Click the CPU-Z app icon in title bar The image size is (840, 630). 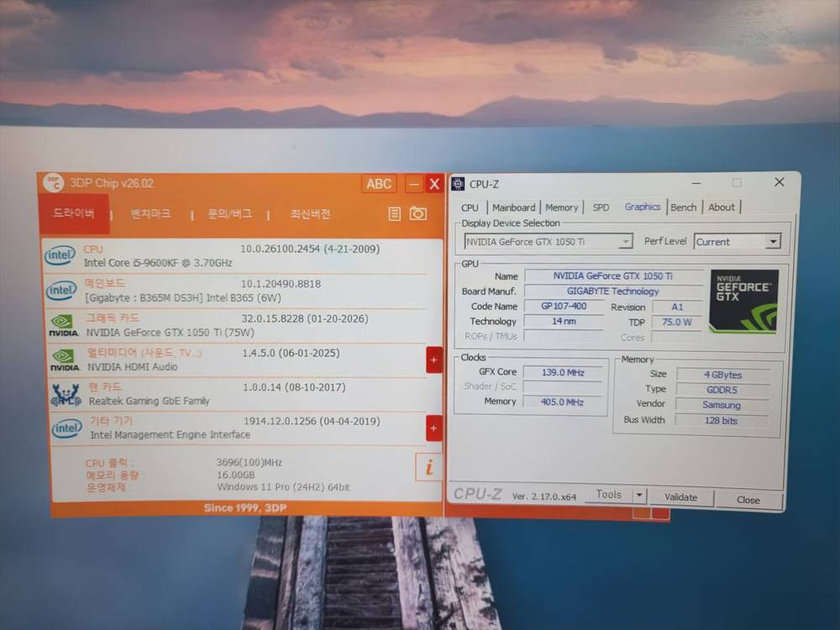pyautogui.click(x=458, y=184)
